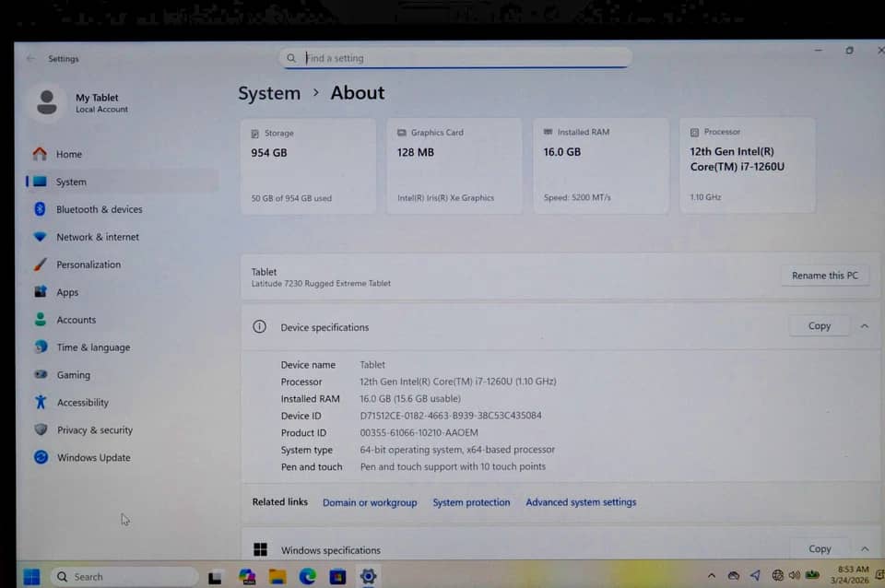Collapse the Device specifications section
This screenshot has width=885, height=588.
[864, 326]
